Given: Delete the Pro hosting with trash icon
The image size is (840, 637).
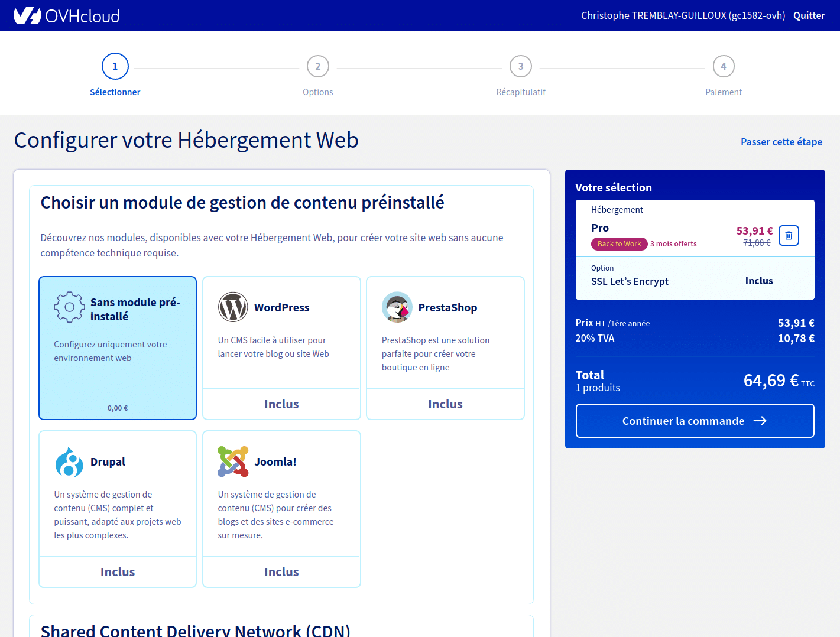Looking at the screenshot, I should click(789, 235).
